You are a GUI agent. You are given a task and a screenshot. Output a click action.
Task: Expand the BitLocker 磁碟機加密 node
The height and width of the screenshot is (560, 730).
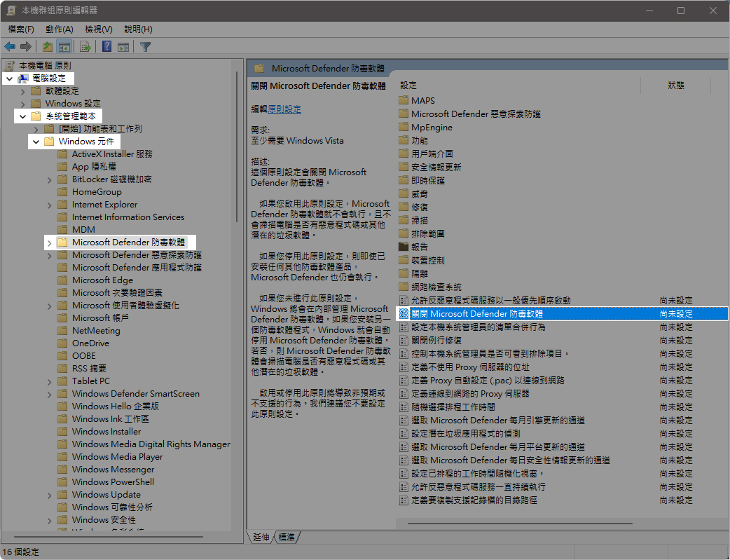[x=49, y=179]
